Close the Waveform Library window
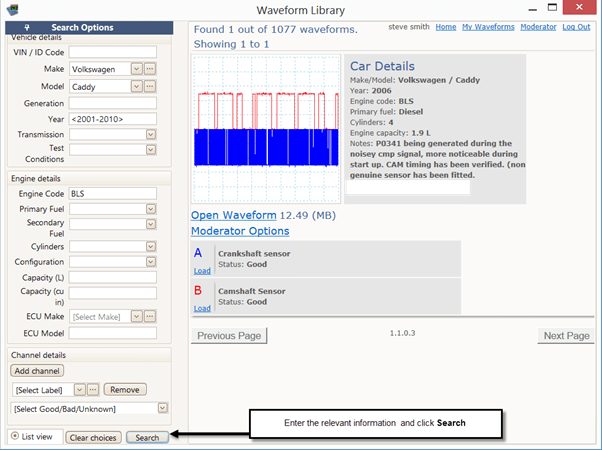The height and width of the screenshot is (450, 602). pos(579,7)
